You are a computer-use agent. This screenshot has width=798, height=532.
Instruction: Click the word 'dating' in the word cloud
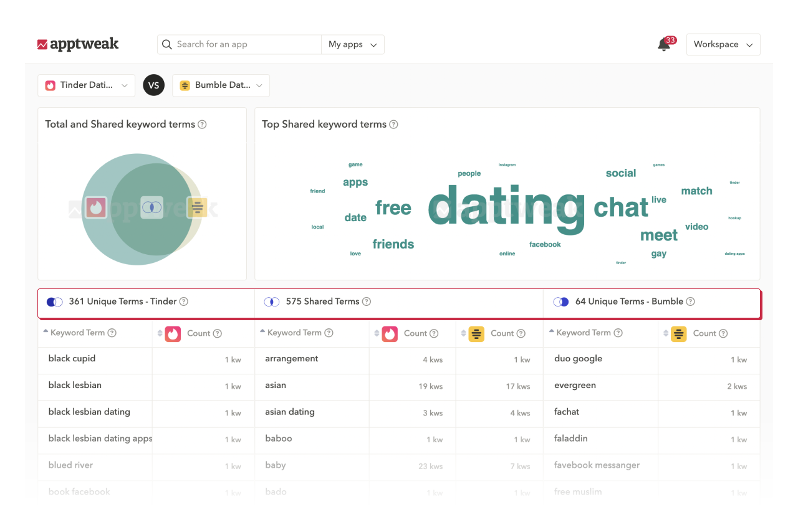pos(506,209)
